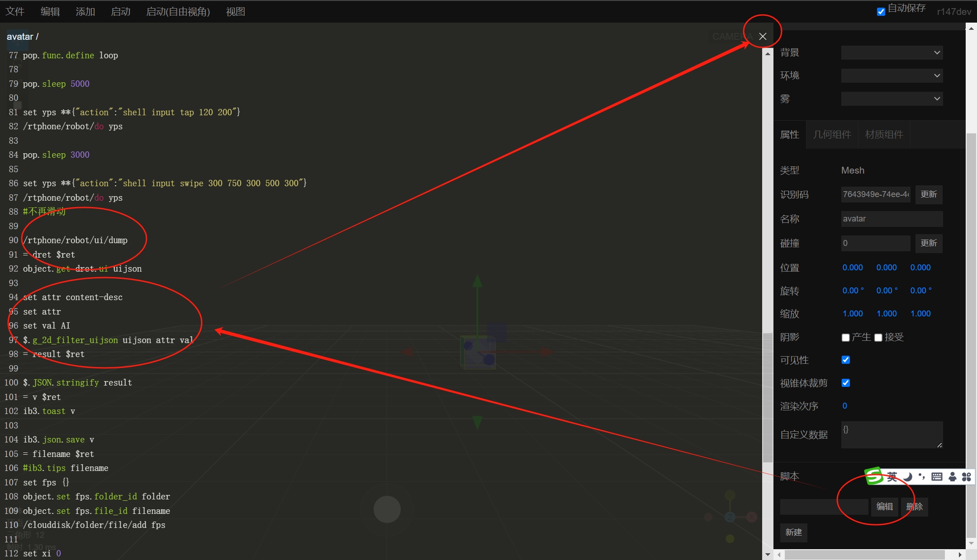
Task: Click the code editor scroll-up arrow
Action: (768, 53)
